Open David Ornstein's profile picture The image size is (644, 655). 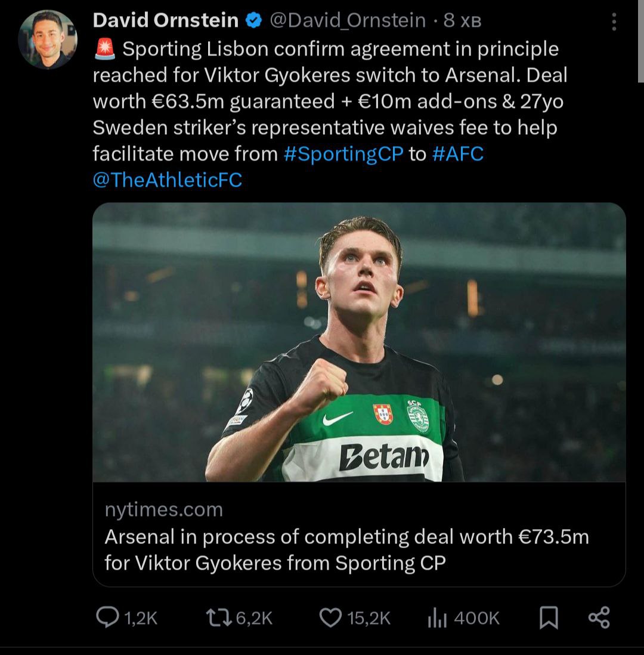48,39
